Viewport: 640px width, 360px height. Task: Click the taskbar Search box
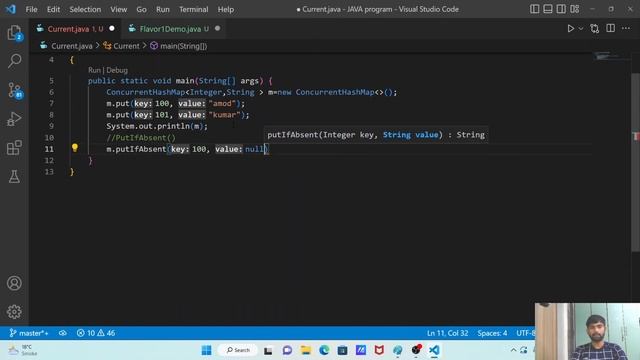click(238, 350)
